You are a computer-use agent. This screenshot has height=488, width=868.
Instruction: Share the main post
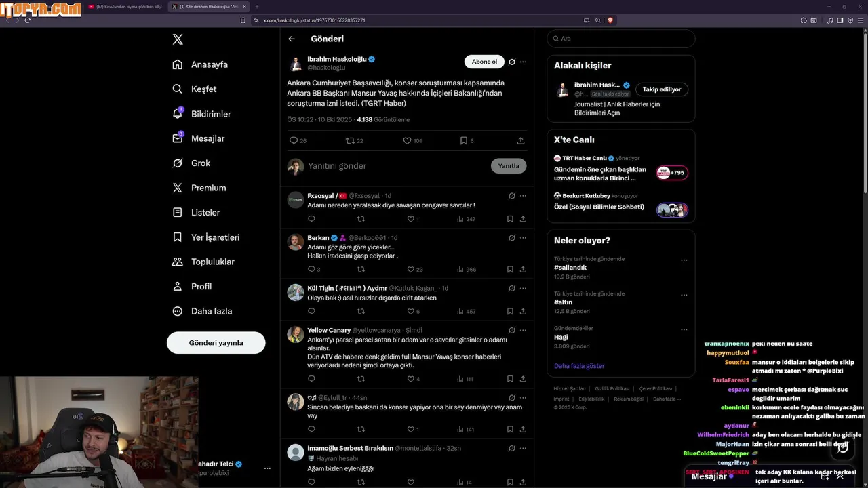[x=521, y=140]
